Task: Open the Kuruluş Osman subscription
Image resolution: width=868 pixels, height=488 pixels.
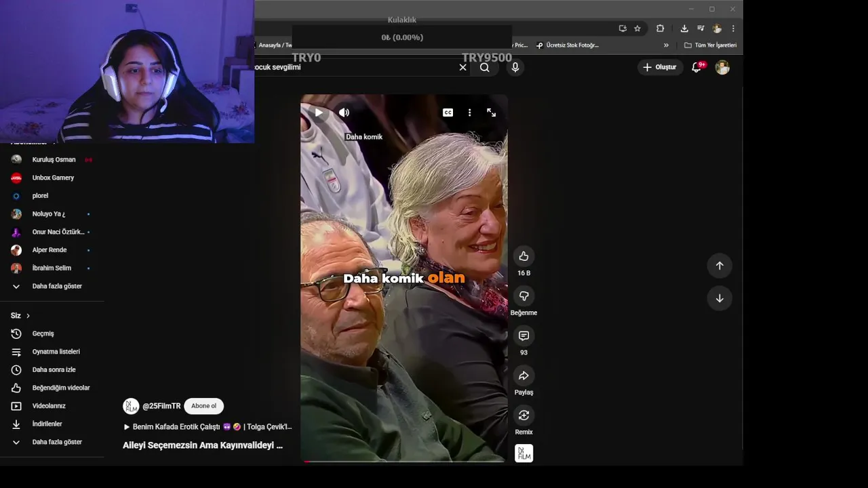Action: [x=52, y=159]
